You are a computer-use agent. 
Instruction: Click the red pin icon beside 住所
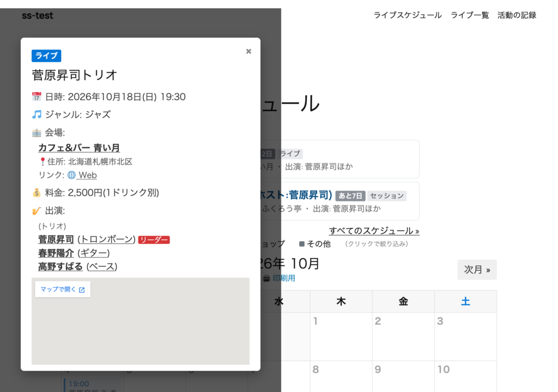click(x=43, y=162)
